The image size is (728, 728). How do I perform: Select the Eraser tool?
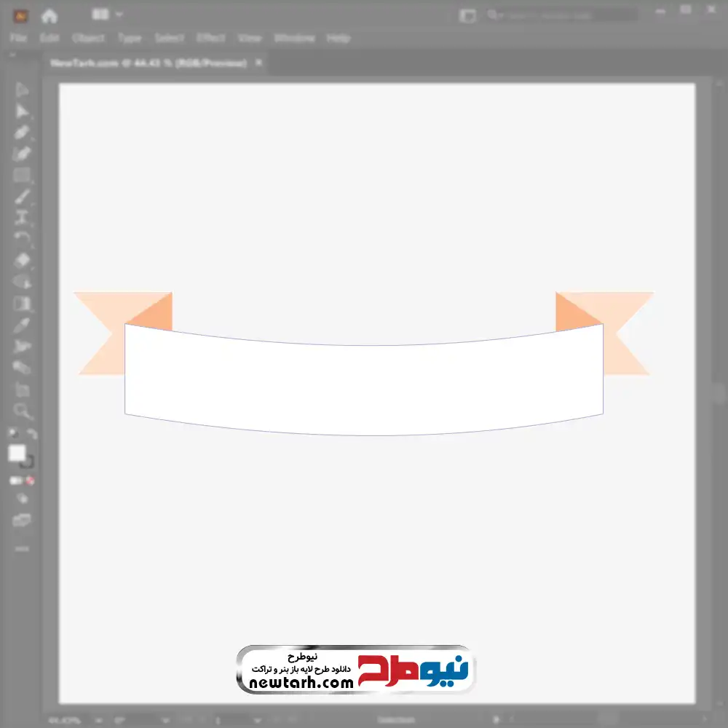tap(22, 260)
